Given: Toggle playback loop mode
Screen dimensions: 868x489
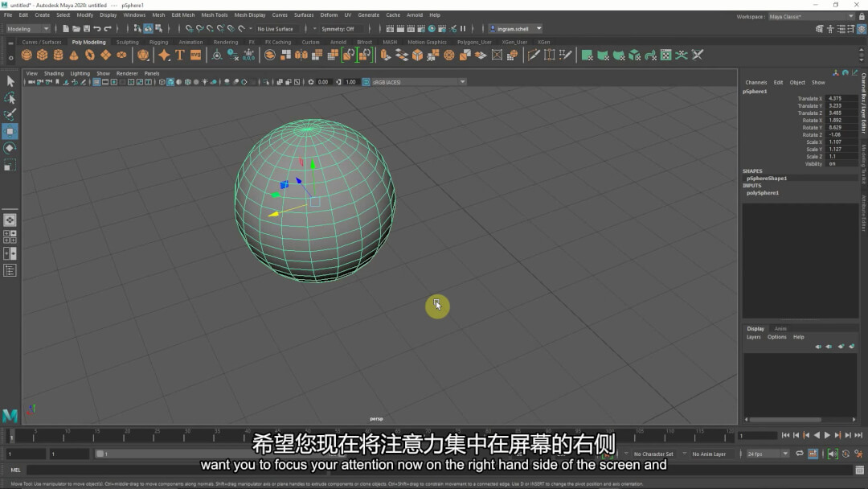Looking at the screenshot, I should point(800,454).
